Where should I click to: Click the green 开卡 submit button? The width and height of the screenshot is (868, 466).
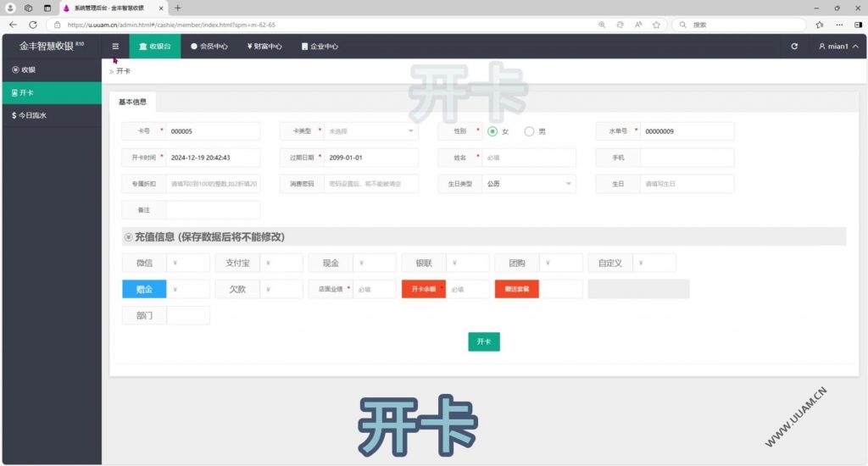pos(483,341)
